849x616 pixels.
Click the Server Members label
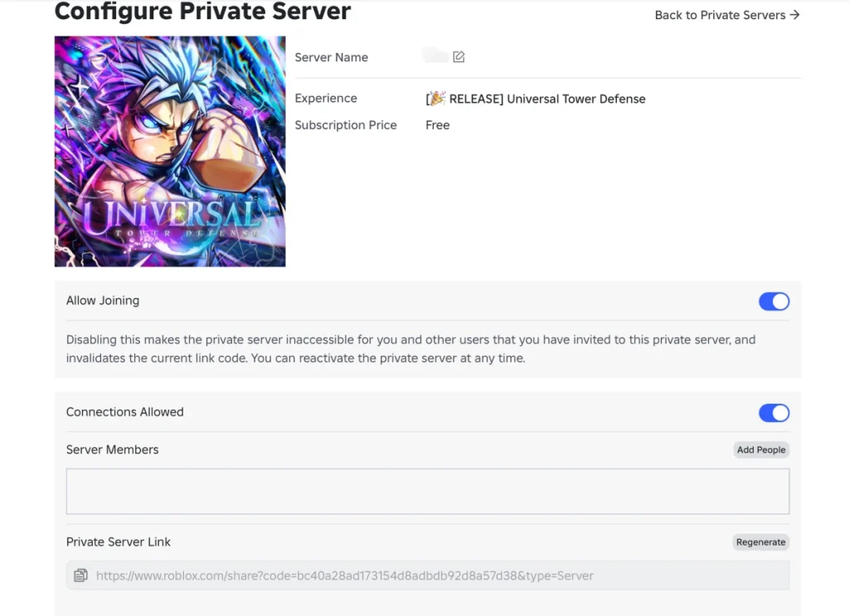coord(112,450)
